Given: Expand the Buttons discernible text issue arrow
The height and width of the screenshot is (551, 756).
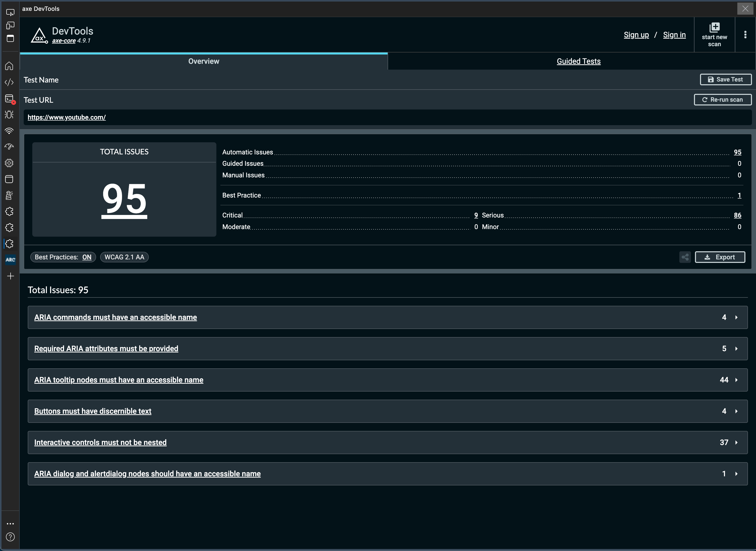Looking at the screenshot, I should (x=736, y=411).
